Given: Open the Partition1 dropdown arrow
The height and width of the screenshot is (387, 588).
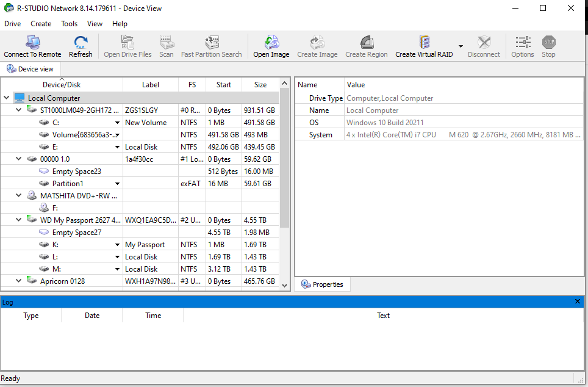Looking at the screenshot, I should [117, 184].
